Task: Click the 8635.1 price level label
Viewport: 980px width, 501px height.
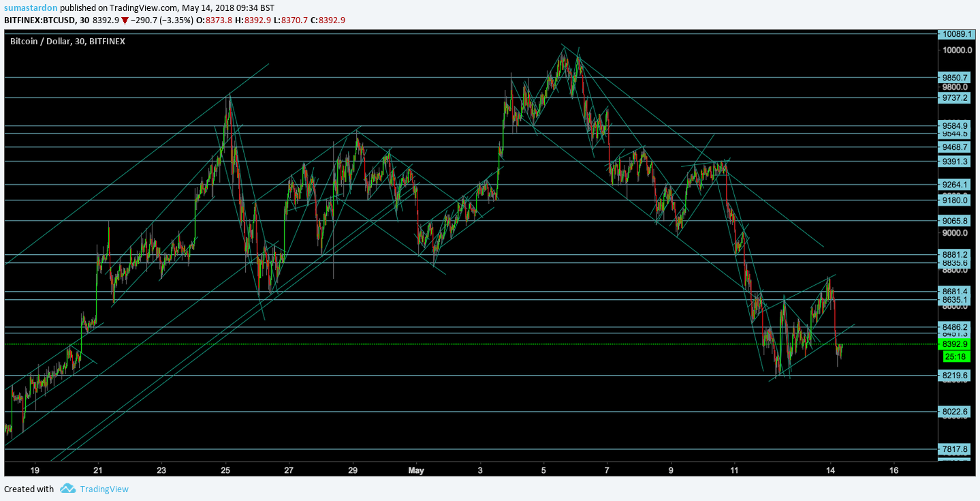Action: coord(955,299)
